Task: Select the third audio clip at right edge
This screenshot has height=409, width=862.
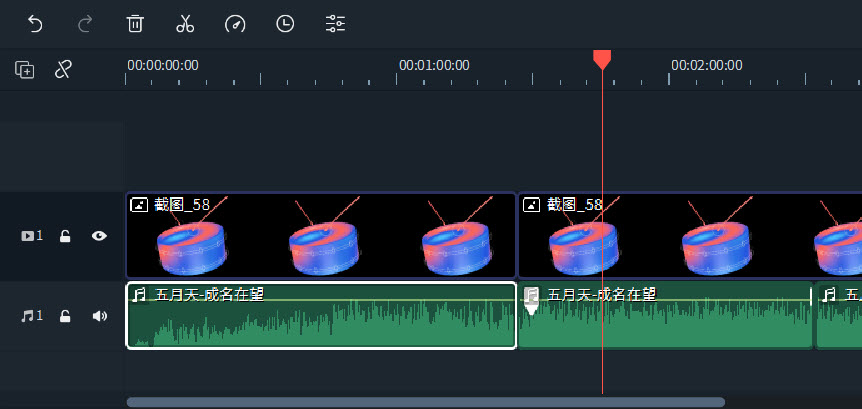Action: coord(839,316)
